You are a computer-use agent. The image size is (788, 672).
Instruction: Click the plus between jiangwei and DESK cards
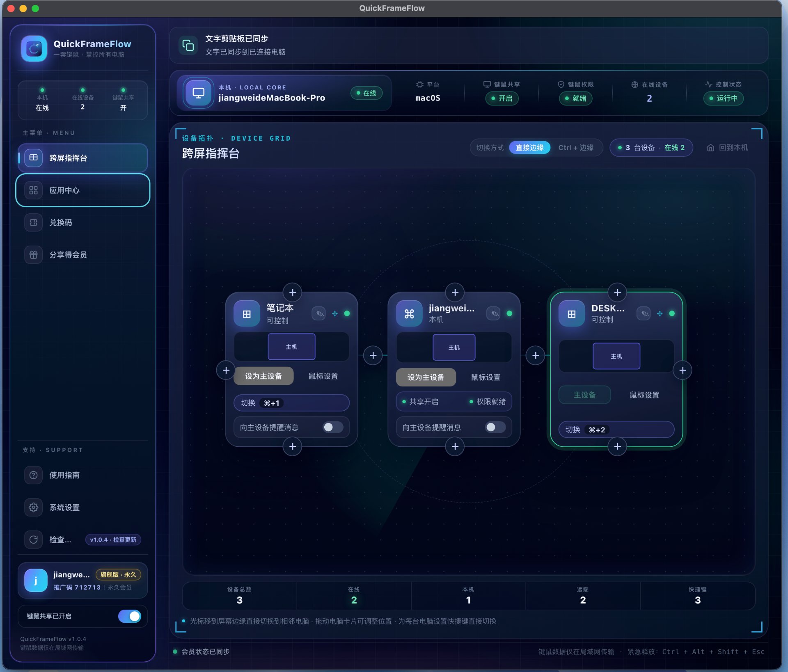point(536,355)
